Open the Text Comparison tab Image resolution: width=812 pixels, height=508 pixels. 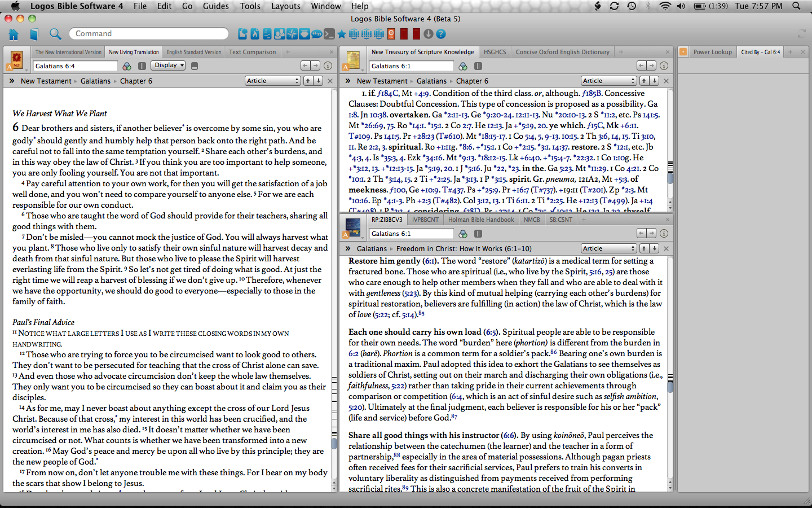[x=252, y=52]
